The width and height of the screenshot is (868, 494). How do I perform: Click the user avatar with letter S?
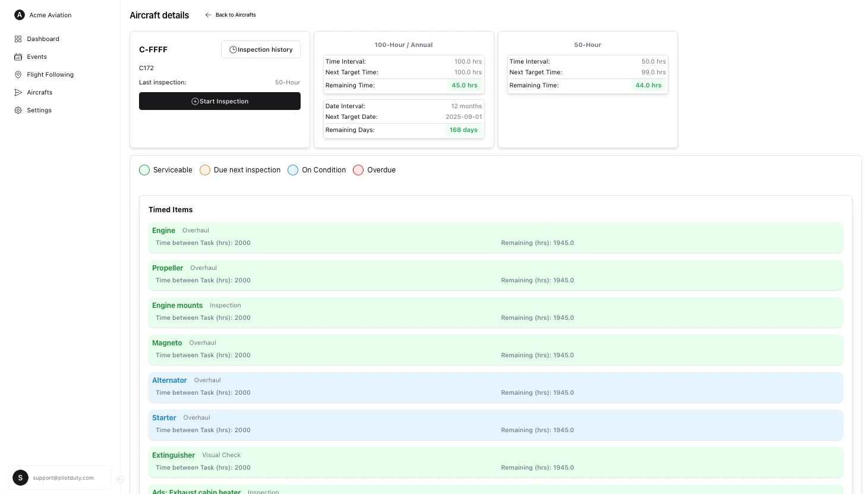tap(20, 477)
